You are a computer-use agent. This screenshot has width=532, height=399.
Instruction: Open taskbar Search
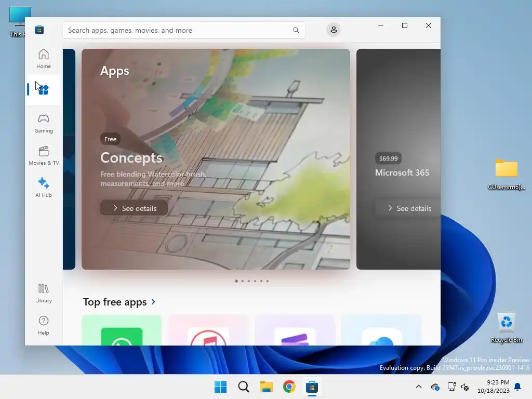pos(244,387)
